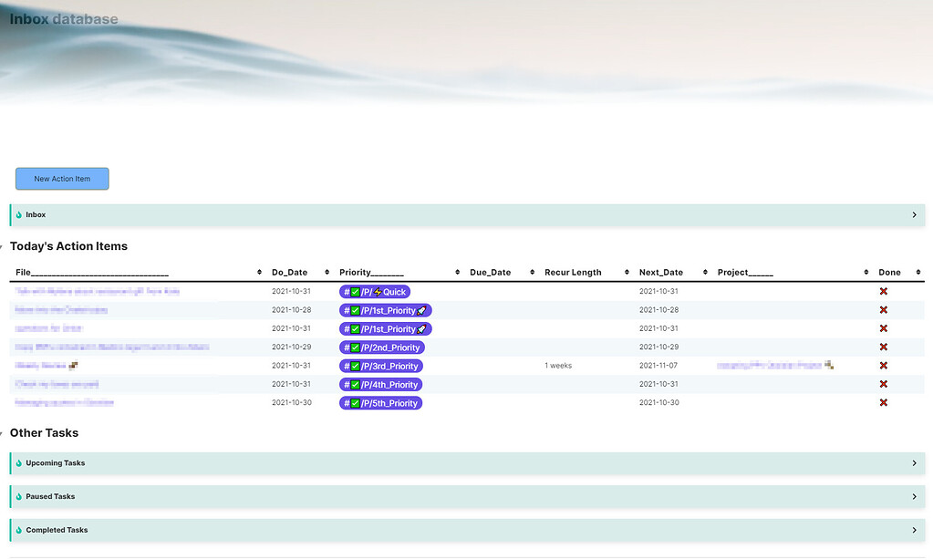Expand the Upcoming Tasks callout
The image size is (933, 560).
click(x=914, y=463)
